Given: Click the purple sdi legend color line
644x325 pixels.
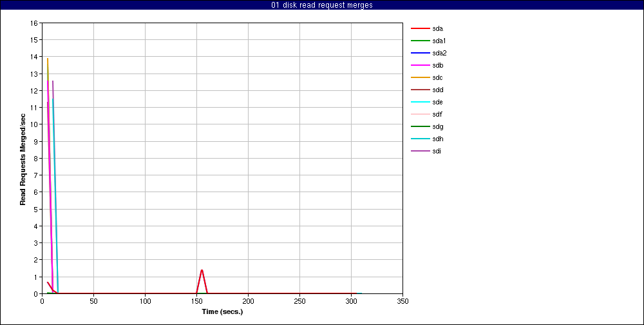Looking at the screenshot, I should click(x=420, y=151).
